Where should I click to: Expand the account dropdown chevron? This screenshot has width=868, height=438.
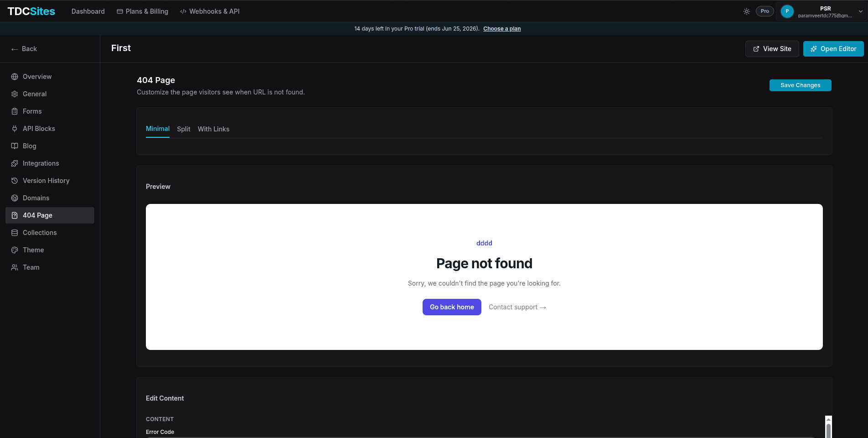(x=861, y=11)
